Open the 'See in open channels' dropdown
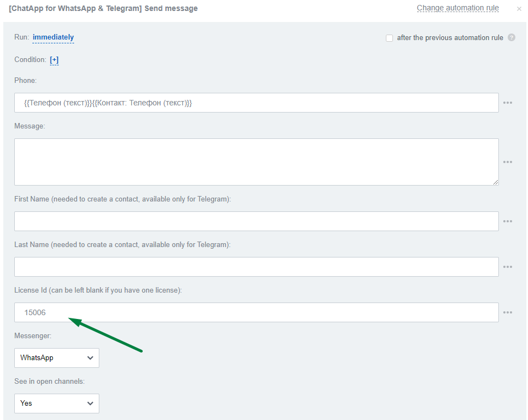This screenshot has width=528, height=420. coord(57,403)
